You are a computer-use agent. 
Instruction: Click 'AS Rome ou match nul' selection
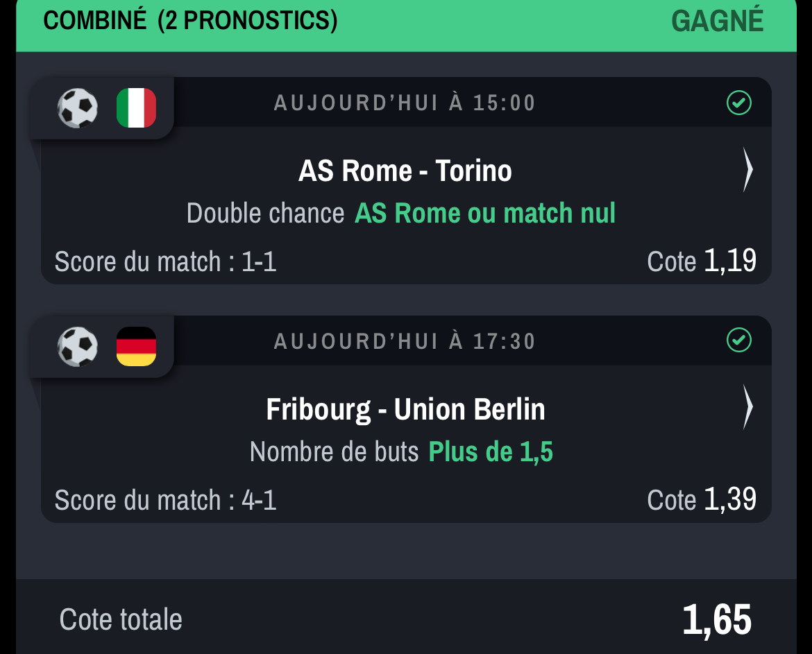pyautogui.click(x=484, y=213)
